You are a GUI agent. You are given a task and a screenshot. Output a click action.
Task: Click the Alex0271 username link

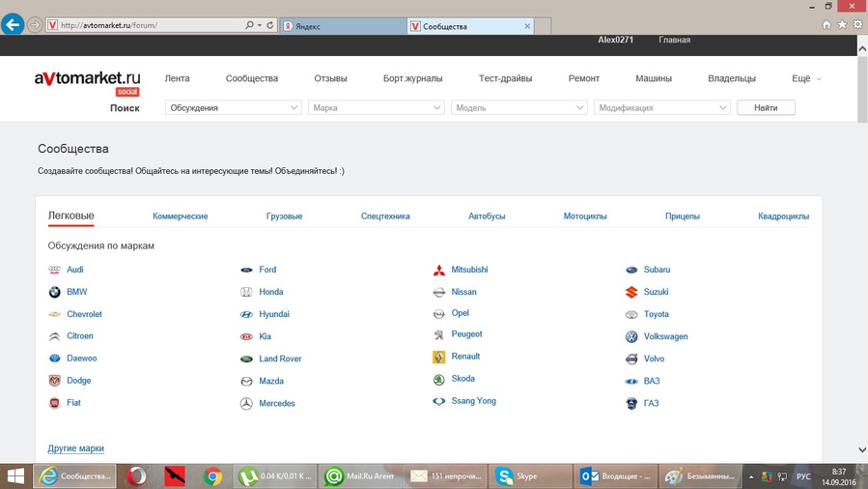coord(616,40)
